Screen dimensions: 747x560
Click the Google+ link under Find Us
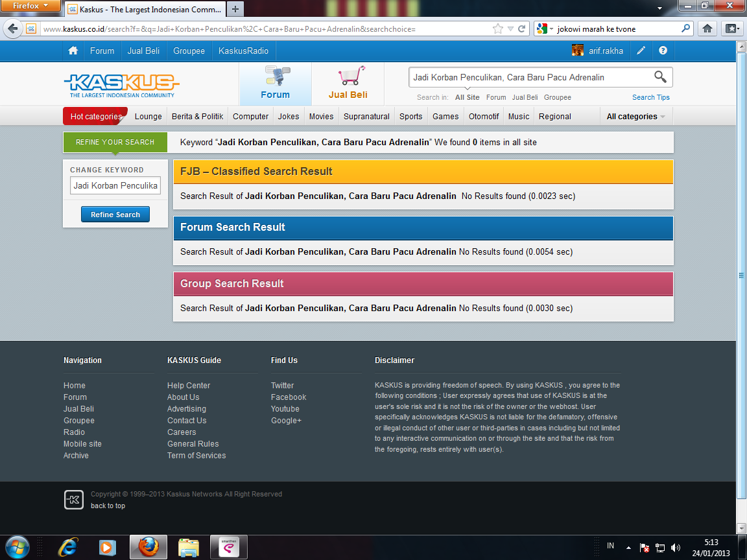[x=287, y=421]
